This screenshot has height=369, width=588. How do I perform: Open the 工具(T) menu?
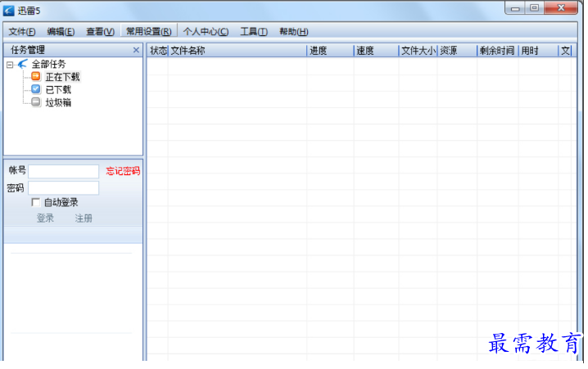point(254,32)
